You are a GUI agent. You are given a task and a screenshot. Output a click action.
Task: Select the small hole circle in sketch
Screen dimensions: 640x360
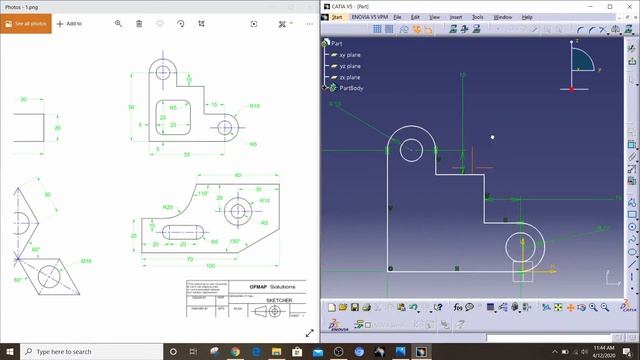point(411,150)
